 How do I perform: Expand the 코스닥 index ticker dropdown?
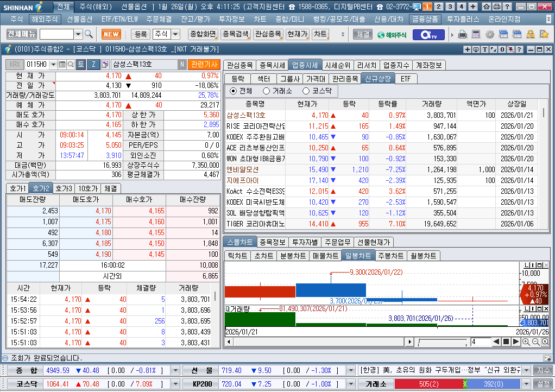pyautogui.click(x=175, y=384)
